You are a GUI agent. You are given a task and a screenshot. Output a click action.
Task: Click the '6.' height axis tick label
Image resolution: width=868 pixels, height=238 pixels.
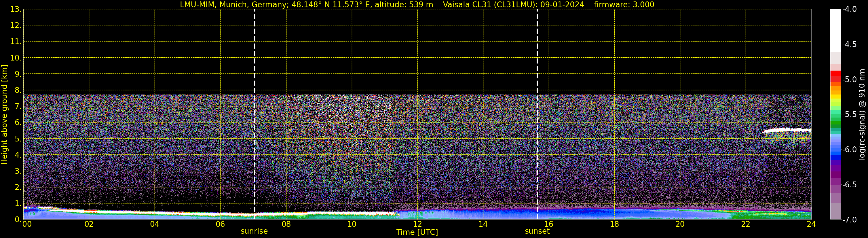click(x=18, y=123)
